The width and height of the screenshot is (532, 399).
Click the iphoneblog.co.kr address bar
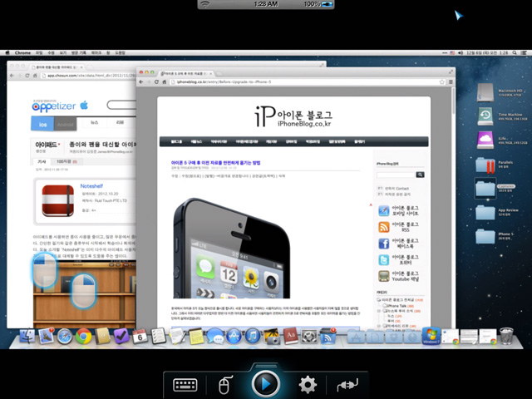(x=307, y=81)
